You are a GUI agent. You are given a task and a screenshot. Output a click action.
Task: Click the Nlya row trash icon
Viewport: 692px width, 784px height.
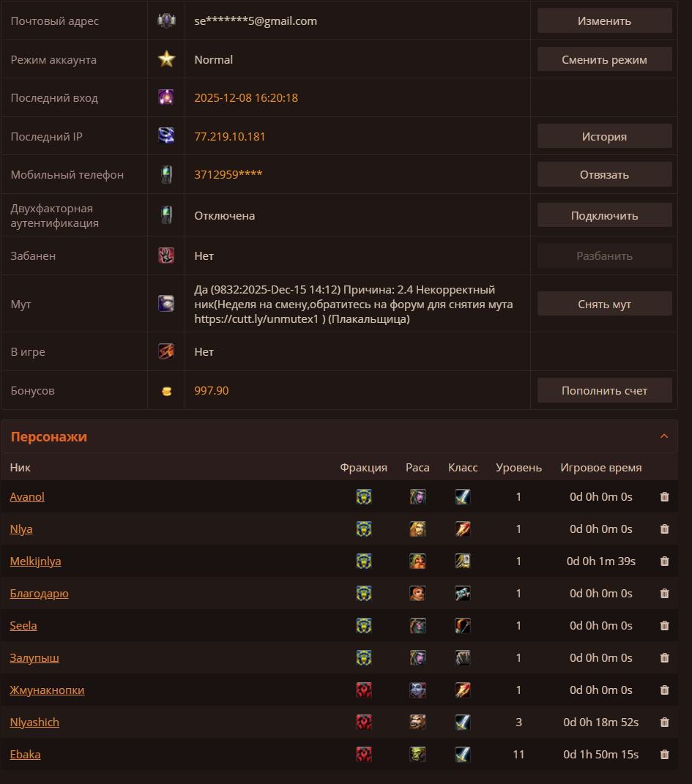pos(664,529)
